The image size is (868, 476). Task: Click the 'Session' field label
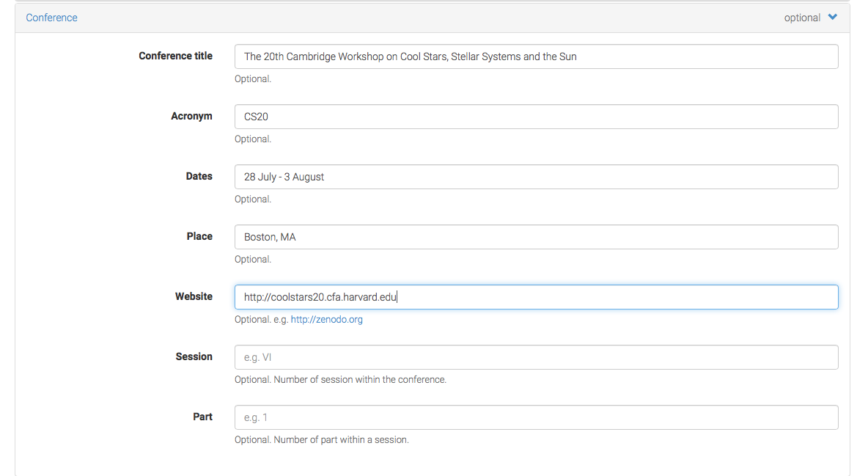tap(194, 356)
